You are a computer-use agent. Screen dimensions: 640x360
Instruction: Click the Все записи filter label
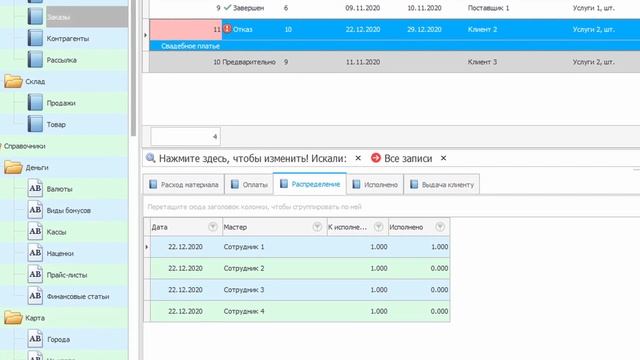coord(408,158)
